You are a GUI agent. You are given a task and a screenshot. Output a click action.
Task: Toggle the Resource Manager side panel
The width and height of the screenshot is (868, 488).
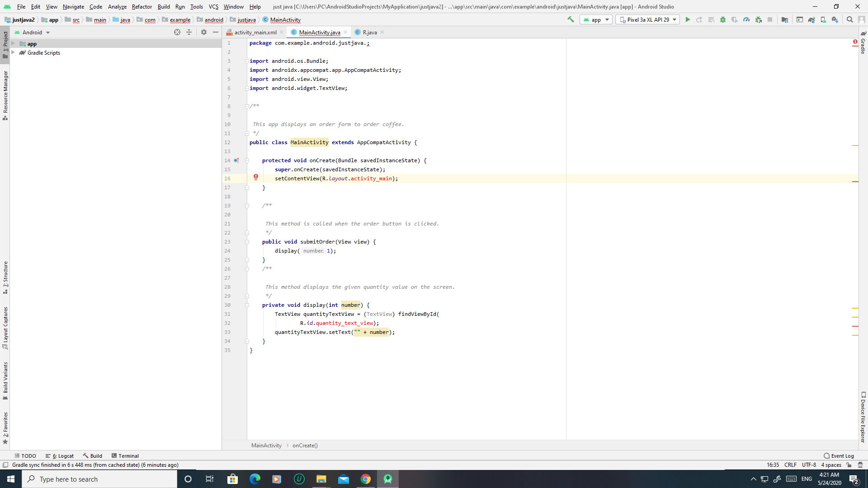pos(5,95)
